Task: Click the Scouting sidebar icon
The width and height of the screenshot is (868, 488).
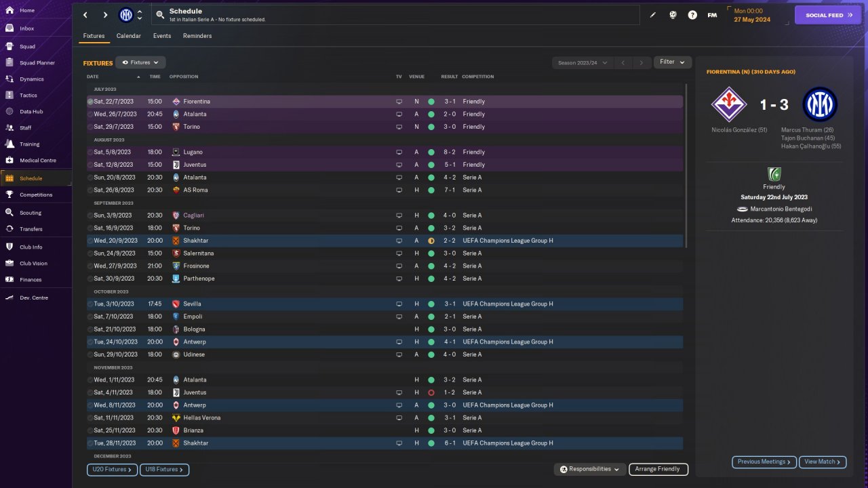Action: [9, 213]
